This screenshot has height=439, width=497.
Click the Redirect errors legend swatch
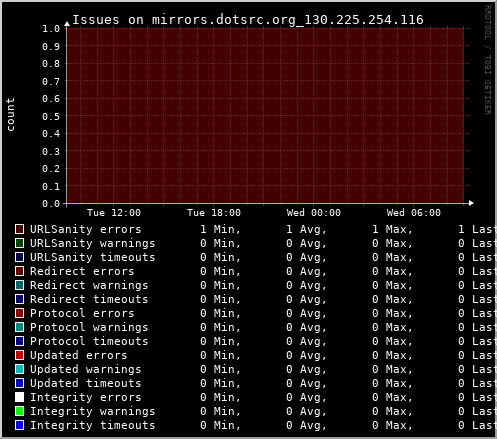coord(19,271)
